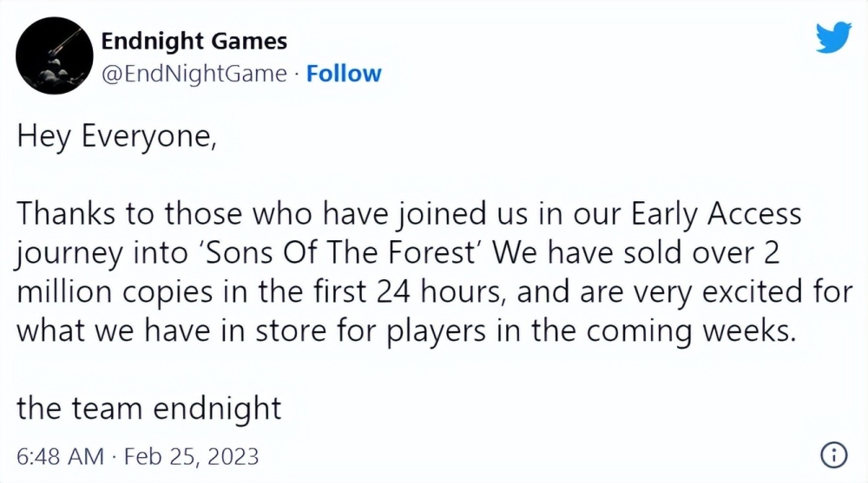Click the Feb 25, 2023 date
This screenshot has width=868, height=483.
point(192,456)
